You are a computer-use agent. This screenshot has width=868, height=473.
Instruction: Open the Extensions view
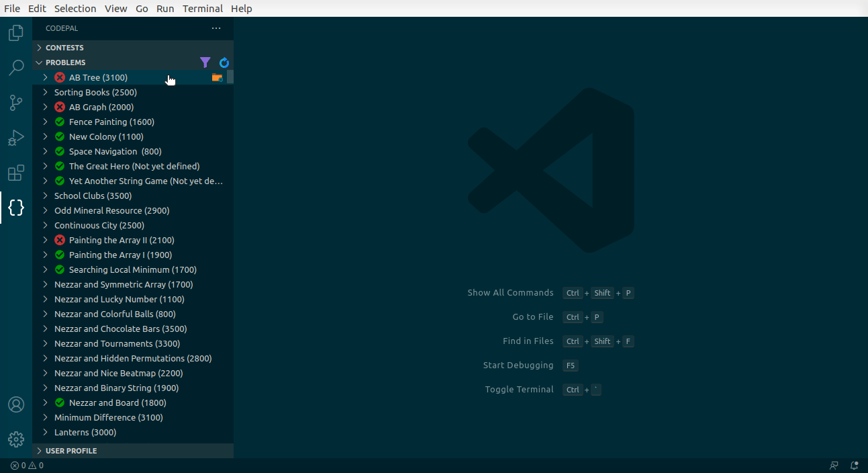coord(16,173)
